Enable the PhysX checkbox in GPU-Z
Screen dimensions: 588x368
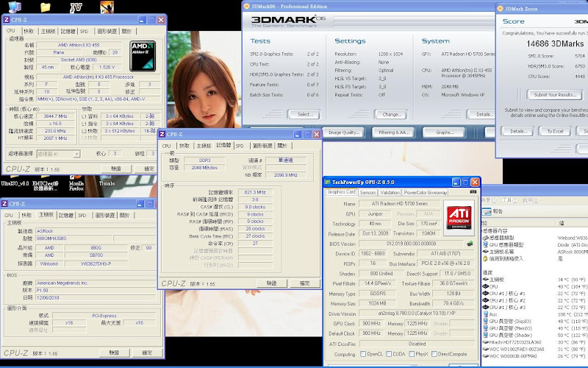click(x=412, y=354)
